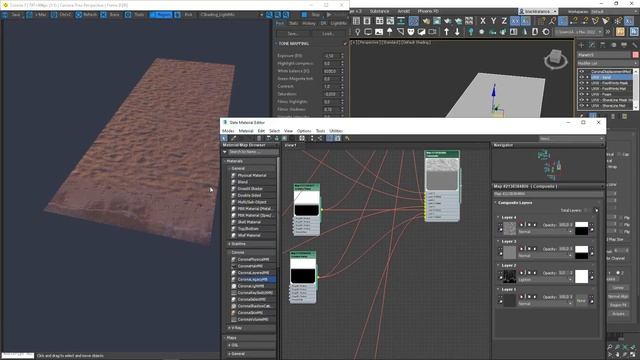Screen dimensions: 640x360
Task: Click the Layer 2 dark texture thumbnail
Action: pyautogui.click(x=509, y=276)
